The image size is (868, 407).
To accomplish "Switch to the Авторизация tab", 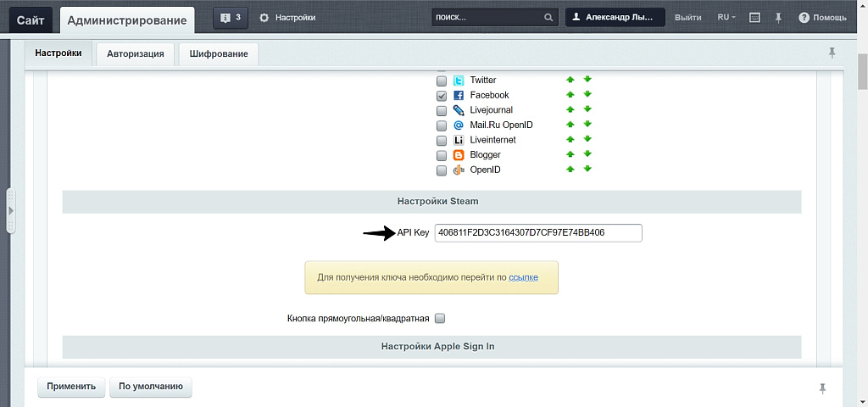I will [x=136, y=54].
